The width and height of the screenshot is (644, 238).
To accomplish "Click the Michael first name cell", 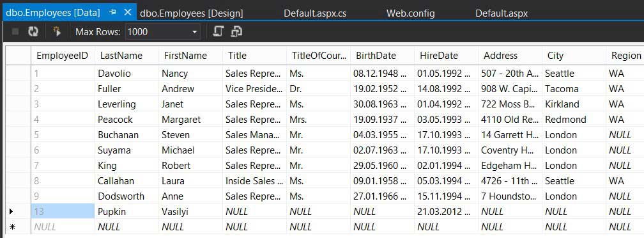I will (x=191, y=150).
